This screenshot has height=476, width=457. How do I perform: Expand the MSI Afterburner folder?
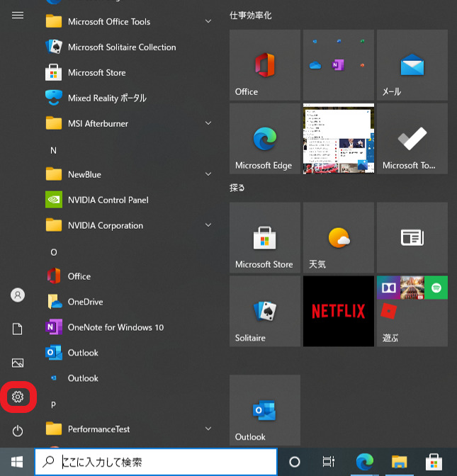128,123
